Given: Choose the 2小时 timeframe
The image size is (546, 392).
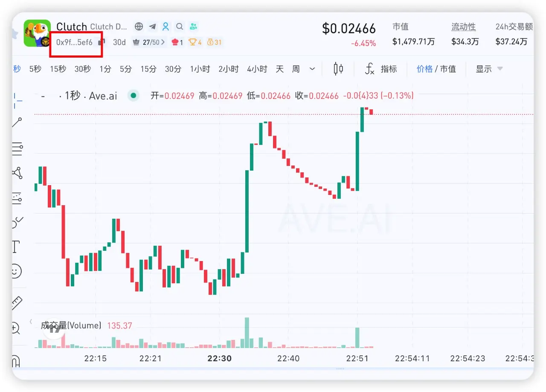Looking at the screenshot, I should (x=229, y=69).
